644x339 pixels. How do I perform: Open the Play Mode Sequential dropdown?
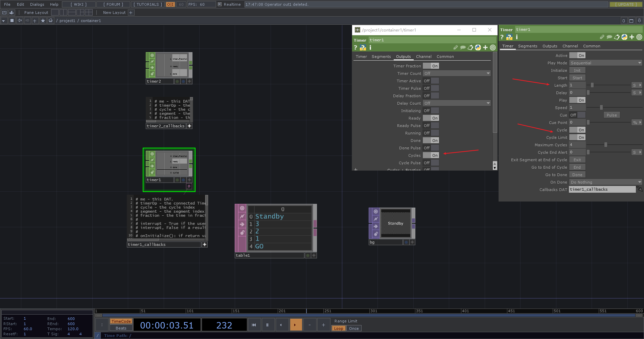point(605,63)
